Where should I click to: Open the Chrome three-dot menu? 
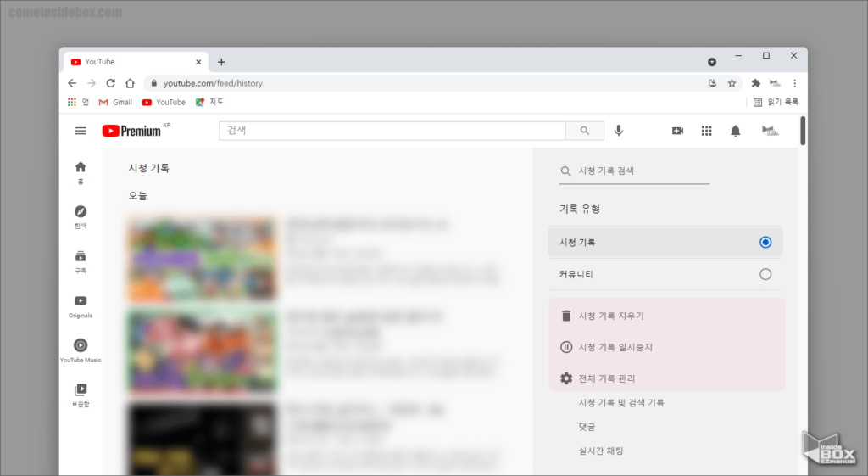pyautogui.click(x=794, y=83)
